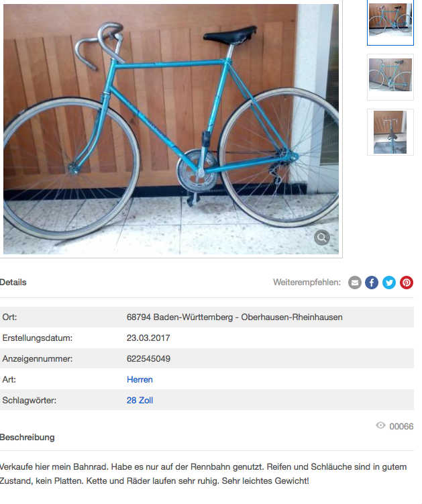Open the main bicycle photo
Image resolution: width=422 pixels, height=504 pixels.
coord(170,129)
